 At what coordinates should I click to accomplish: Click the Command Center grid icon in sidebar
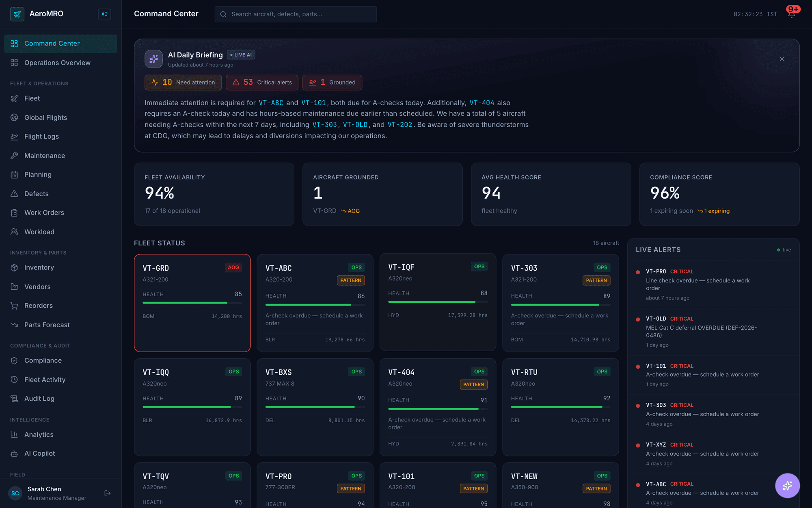[14, 43]
